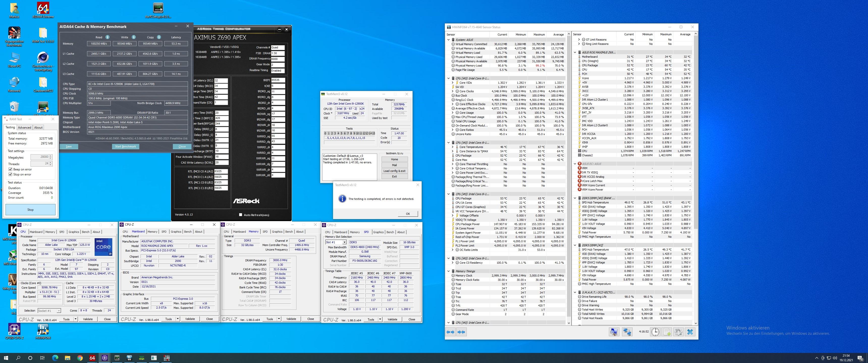Switch to Advanced tab in RAM Test
The height and width of the screenshot is (363, 868).
24,127
